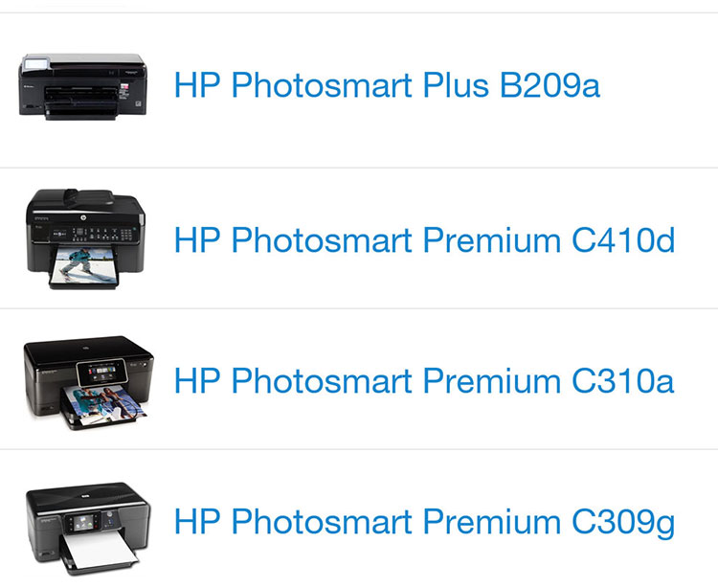Image resolution: width=718 pixels, height=588 pixels.
Task: Go to HP Photosmart Premium C309g link
Action: coord(424,523)
